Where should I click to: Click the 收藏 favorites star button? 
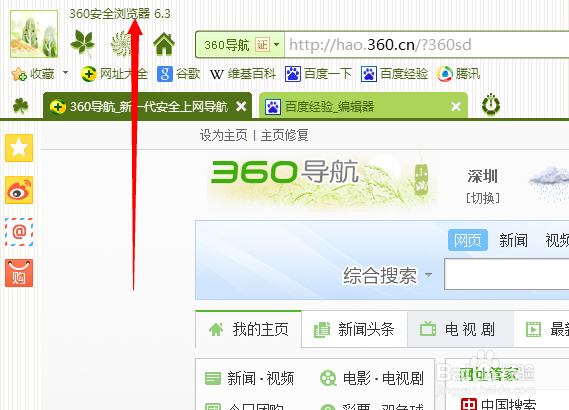tap(33, 74)
